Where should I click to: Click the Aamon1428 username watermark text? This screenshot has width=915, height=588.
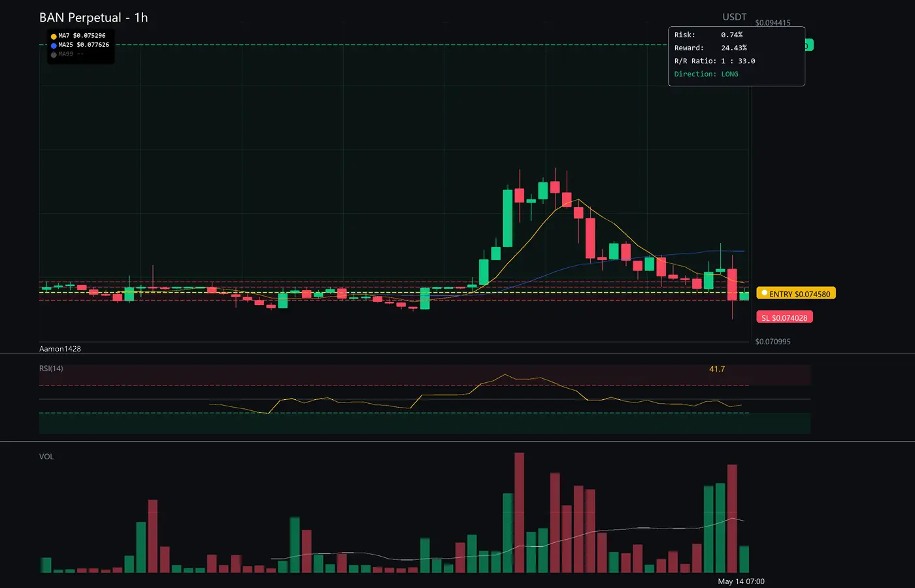[x=60, y=349]
